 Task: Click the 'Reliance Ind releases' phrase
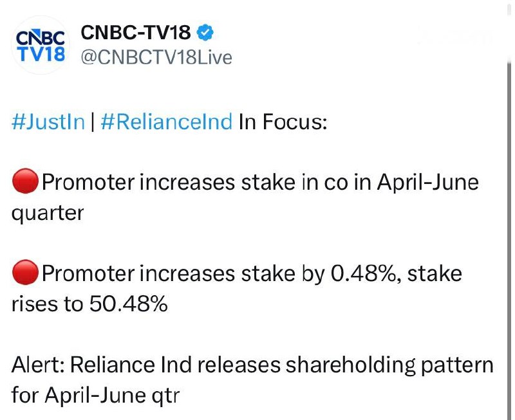click(175, 365)
